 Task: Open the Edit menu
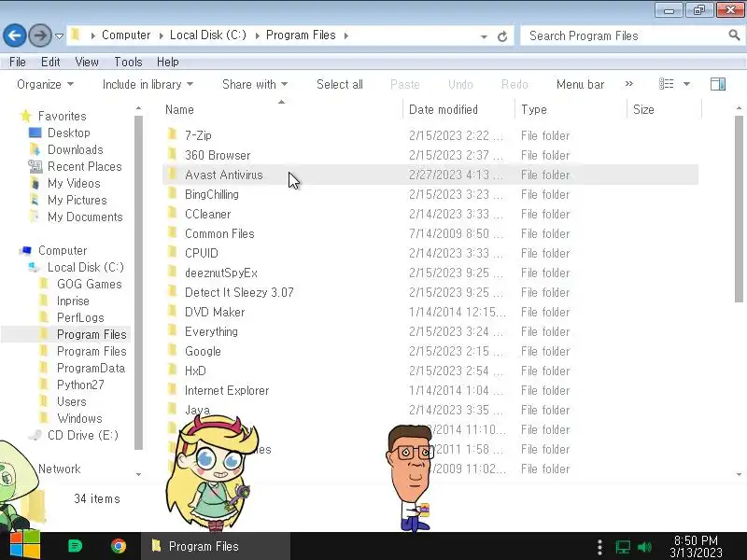pyautogui.click(x=50, y=62)
